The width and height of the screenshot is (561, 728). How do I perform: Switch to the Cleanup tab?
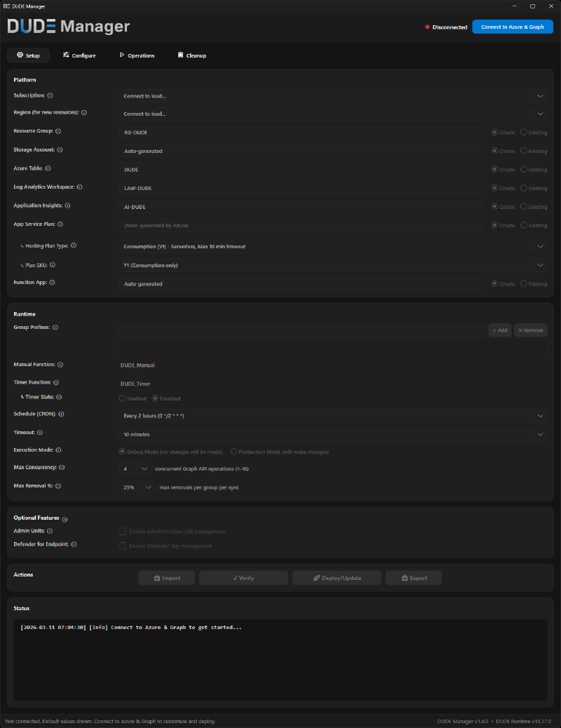tap(191, 55)
